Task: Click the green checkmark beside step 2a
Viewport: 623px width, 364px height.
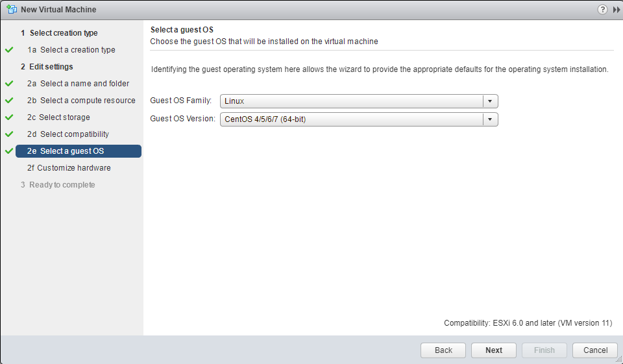Action: tap(9, 84)
